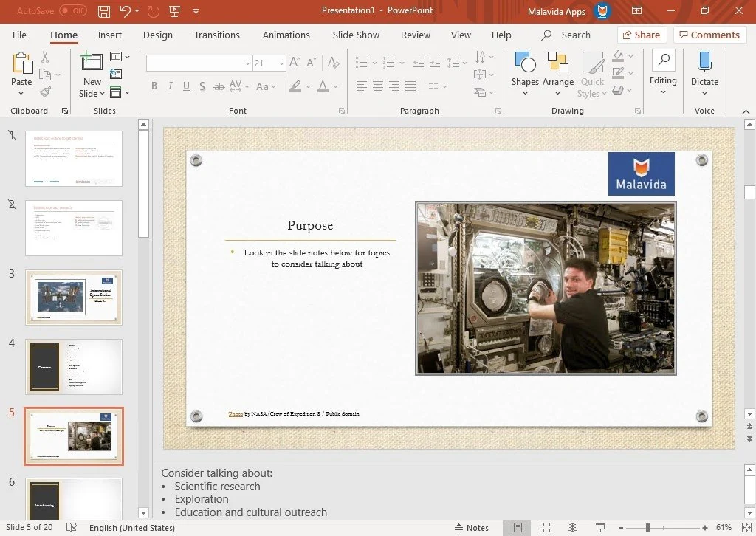The height and width of the screenshot is (536, 756).
Task: Switch to the Insert tab
Action: [110, 35]
